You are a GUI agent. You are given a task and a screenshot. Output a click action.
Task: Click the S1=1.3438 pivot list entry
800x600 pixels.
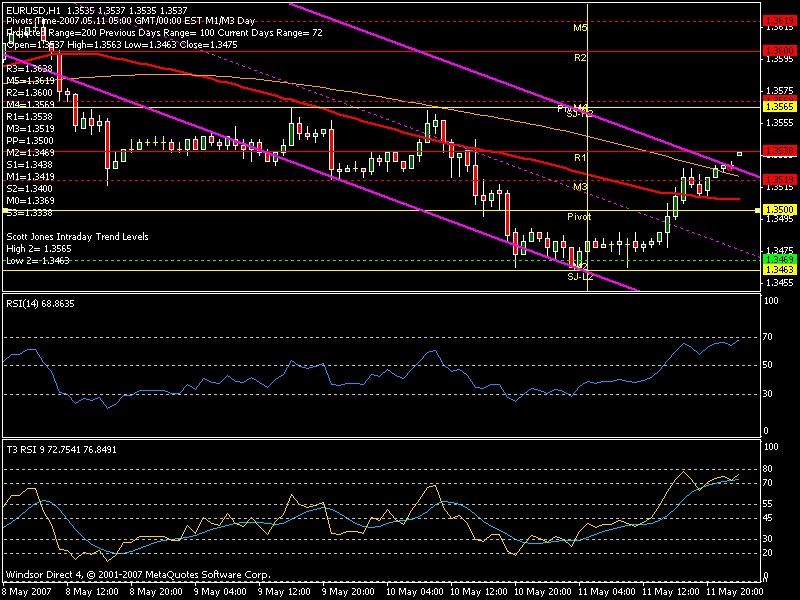point(29,164)
